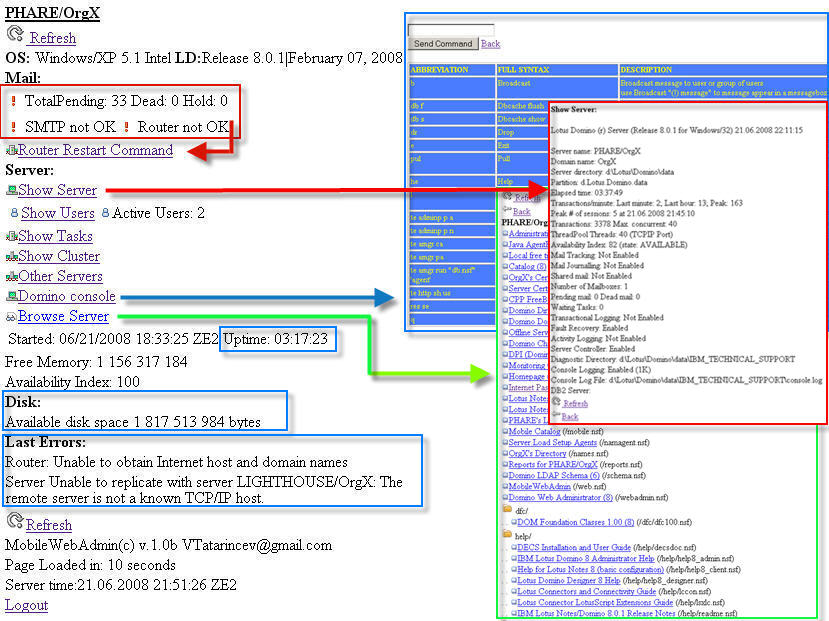Click the warning icon before SMTP not OK
Image resolution: width=829 pixels, height=621 pixels.
pos(14,127)
